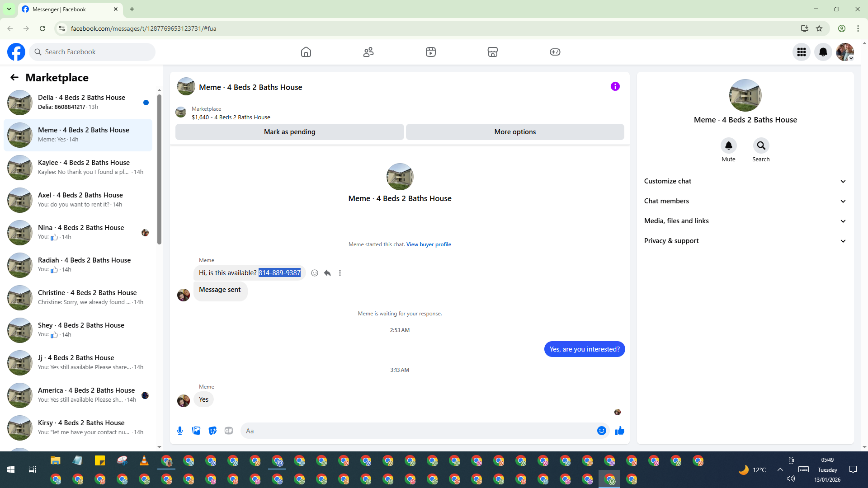Click purple conversation information icon
The width and height of the screenshot is (868, 488).
(x=615, y=86)
